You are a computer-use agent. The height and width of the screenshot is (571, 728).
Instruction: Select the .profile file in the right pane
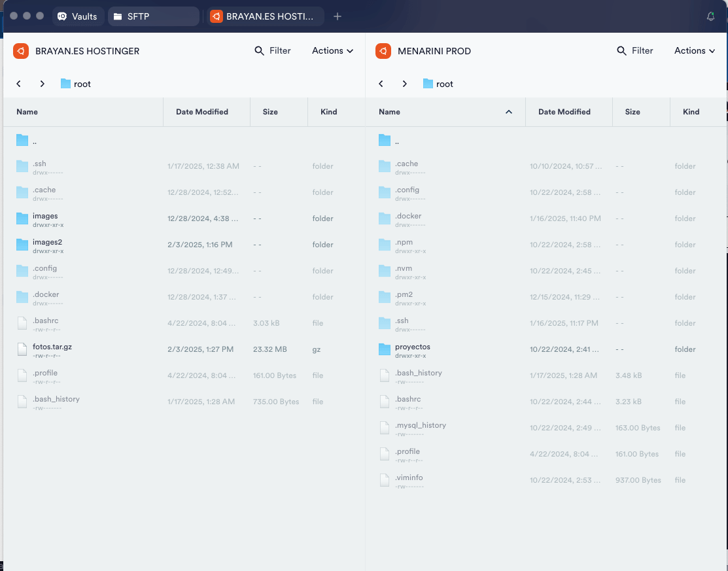546,453
